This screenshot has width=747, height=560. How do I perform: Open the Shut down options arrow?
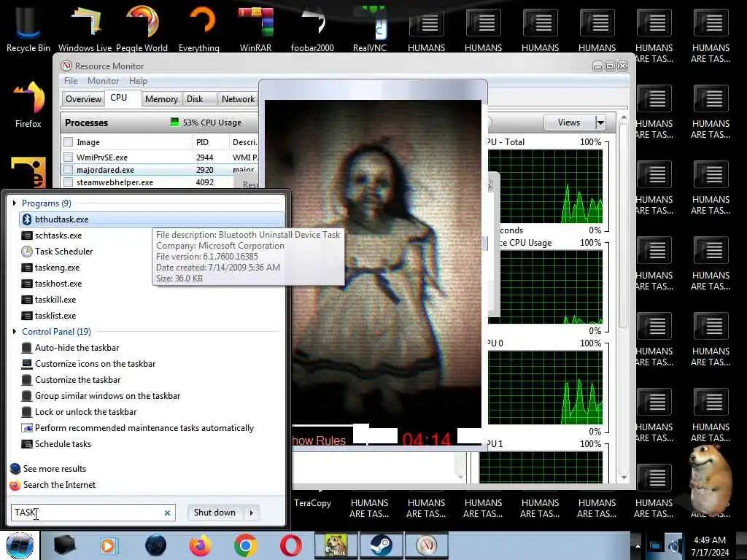pos(252,513)
